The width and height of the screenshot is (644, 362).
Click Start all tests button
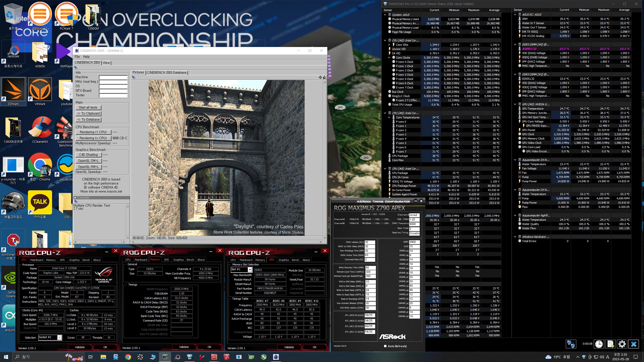click(x=88, y=107)
